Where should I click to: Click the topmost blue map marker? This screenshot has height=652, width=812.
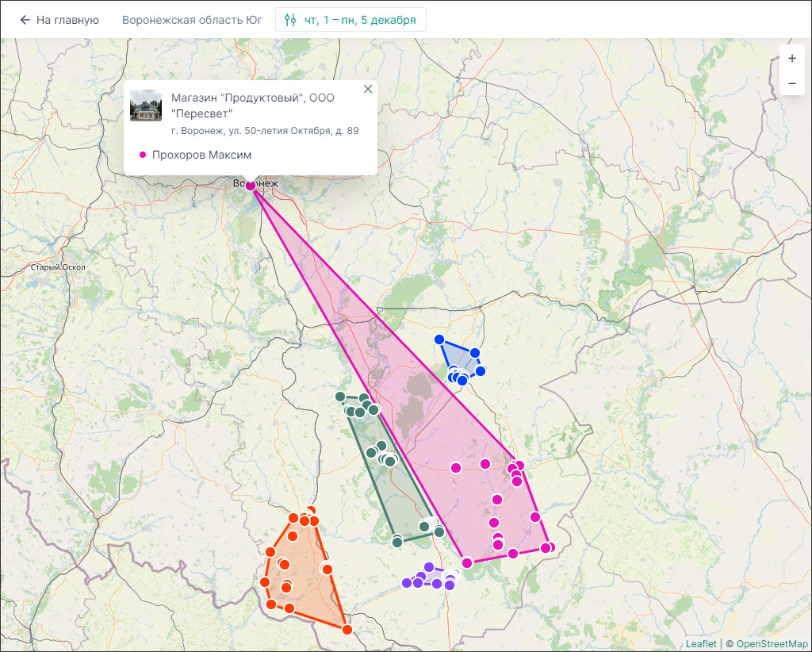439,339
